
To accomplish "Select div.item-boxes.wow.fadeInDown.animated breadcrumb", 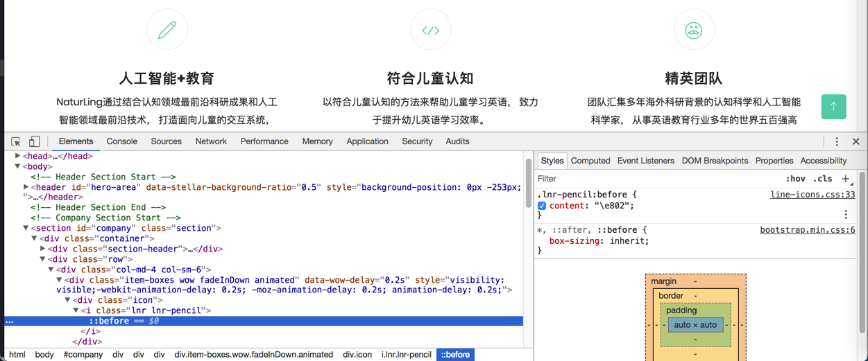I will tap(254, 355).
